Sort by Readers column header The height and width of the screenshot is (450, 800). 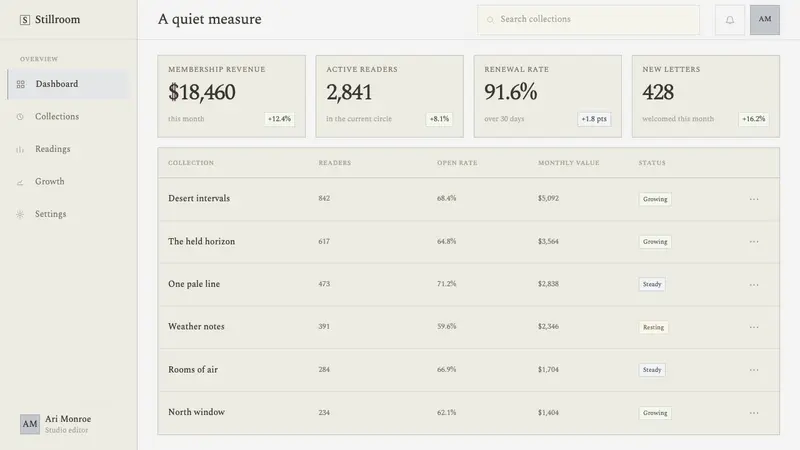point(335,163)
